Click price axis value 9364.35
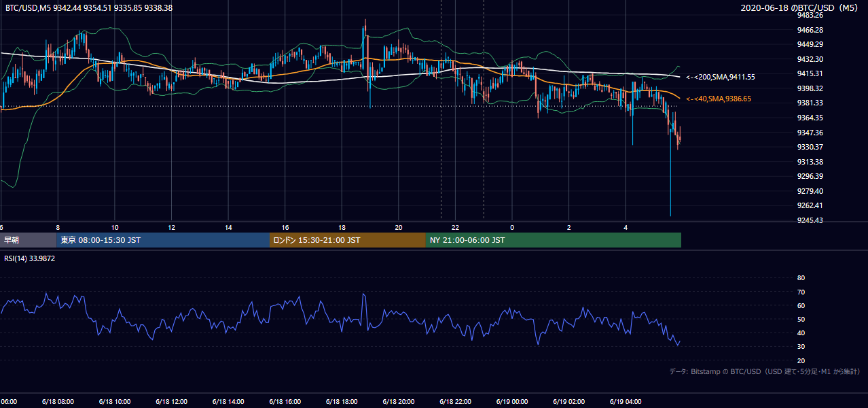The width and height of the screenshot is (868, 408). tap(810, 118)
